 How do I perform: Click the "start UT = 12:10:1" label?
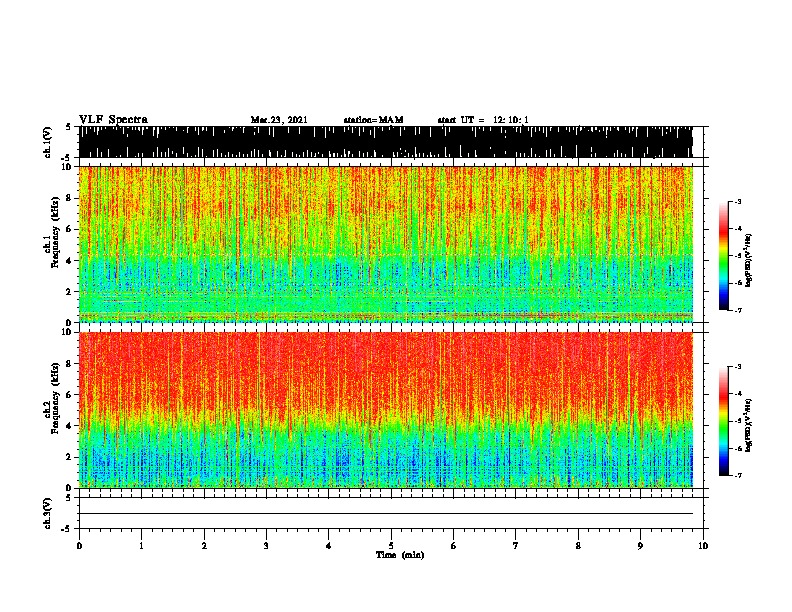[483, 120]
